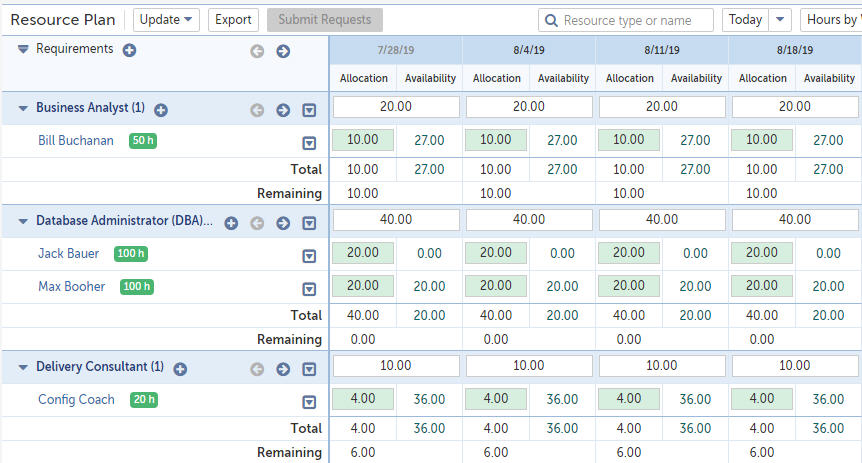Edit Config Coach allocation for 8/18/19
Screen dimensions: 862x463
[x=762, y=399]
